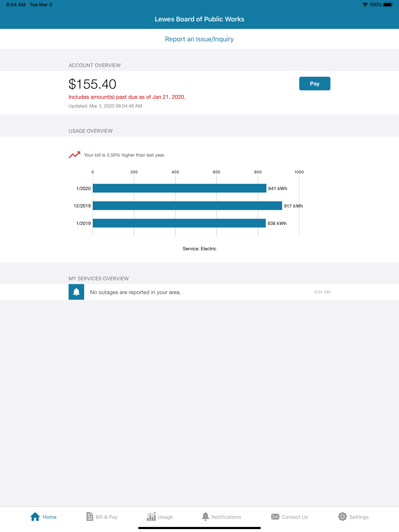Tap the $155.40 balance amount
Screen dimensions: 399x532
click(x=92, y=84)
